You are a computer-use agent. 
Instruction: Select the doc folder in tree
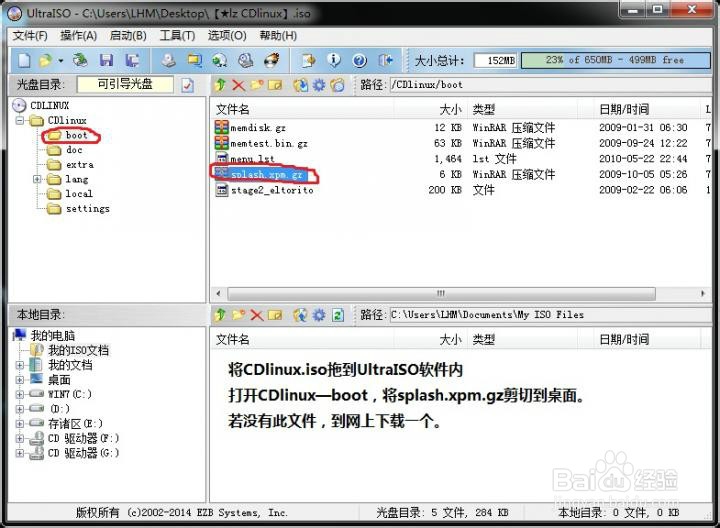pos(74,150)
